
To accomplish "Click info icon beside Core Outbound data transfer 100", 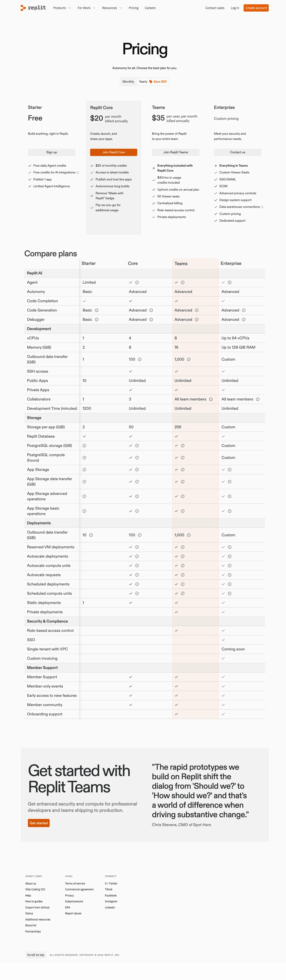I will click(140, 359).
